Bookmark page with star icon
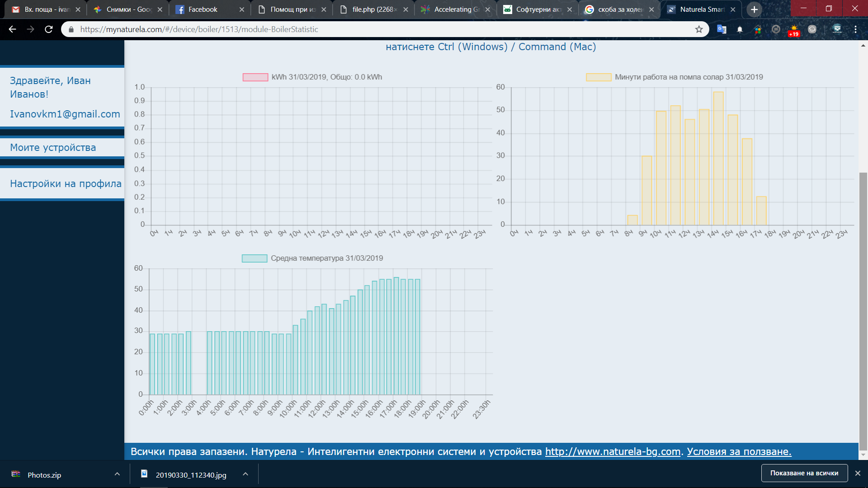 [699, 29]
